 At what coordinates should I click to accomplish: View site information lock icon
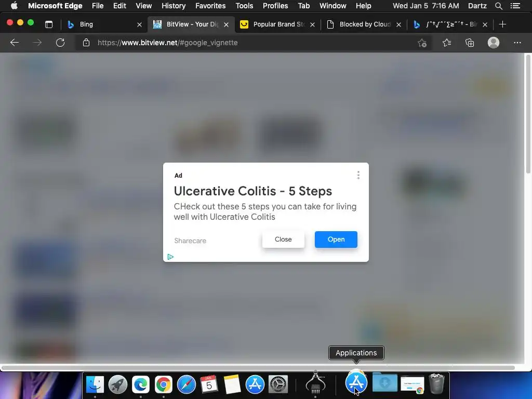86,43
